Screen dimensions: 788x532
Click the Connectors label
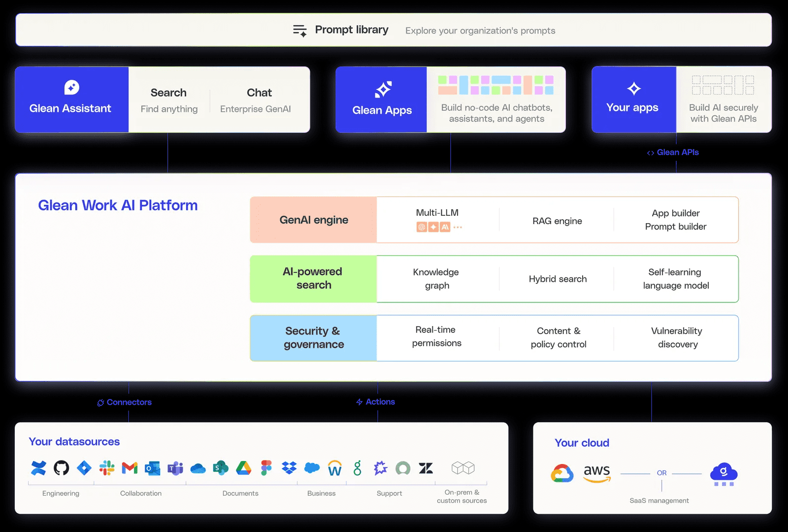(129, 402)
